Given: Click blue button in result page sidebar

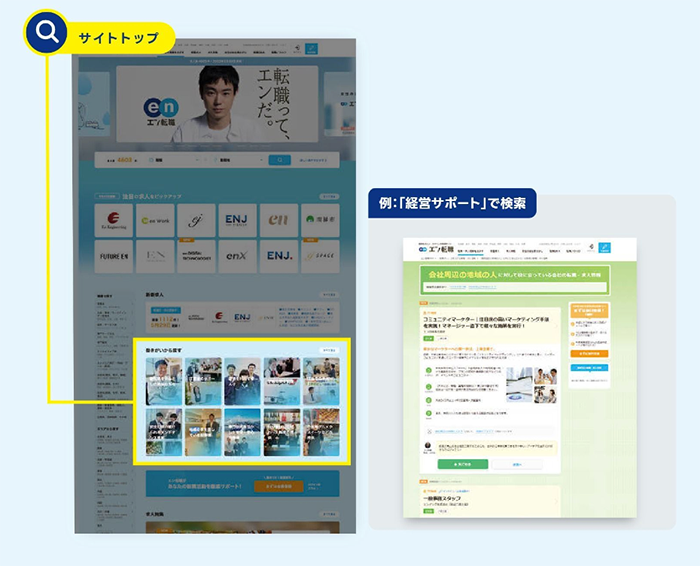Looking at the screenshot, I should click(589, 368).
